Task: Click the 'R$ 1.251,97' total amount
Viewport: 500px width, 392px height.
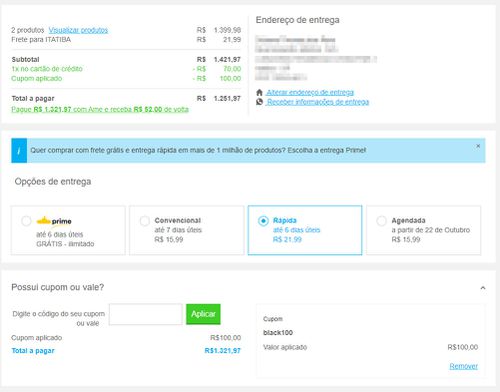Action: click(219, 99)
